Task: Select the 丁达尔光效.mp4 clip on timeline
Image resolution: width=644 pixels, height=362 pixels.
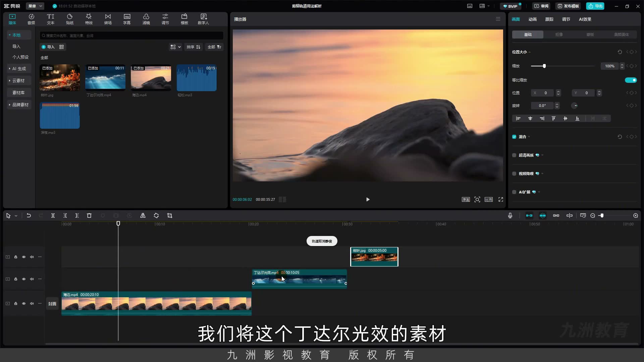Action: coord(299,279)
